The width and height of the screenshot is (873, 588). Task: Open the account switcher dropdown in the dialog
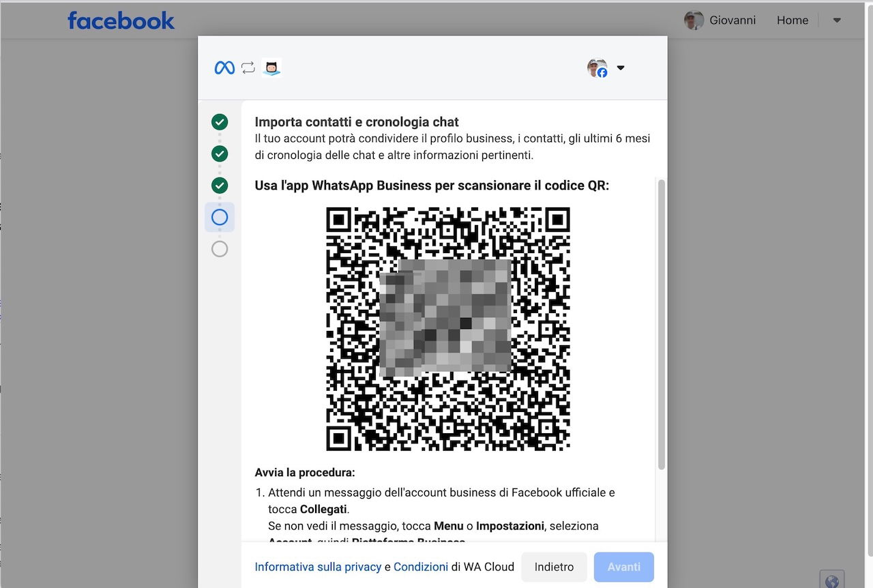pos(621,68)
